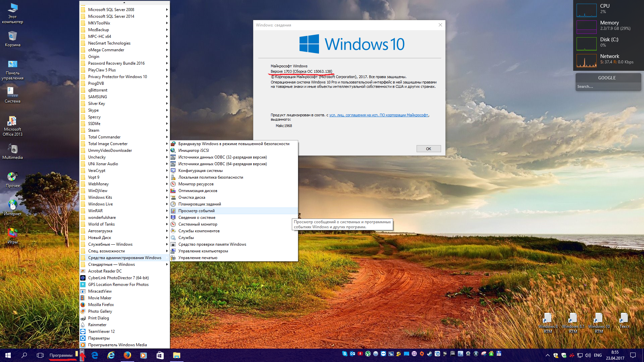Screen dimensions: 644x362
Task: Open Параметры from programs list
Action: [124, 338]
